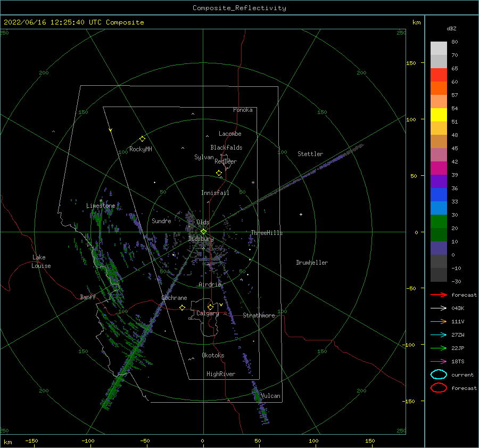Select the green swatch between 30 and 20

439,221
